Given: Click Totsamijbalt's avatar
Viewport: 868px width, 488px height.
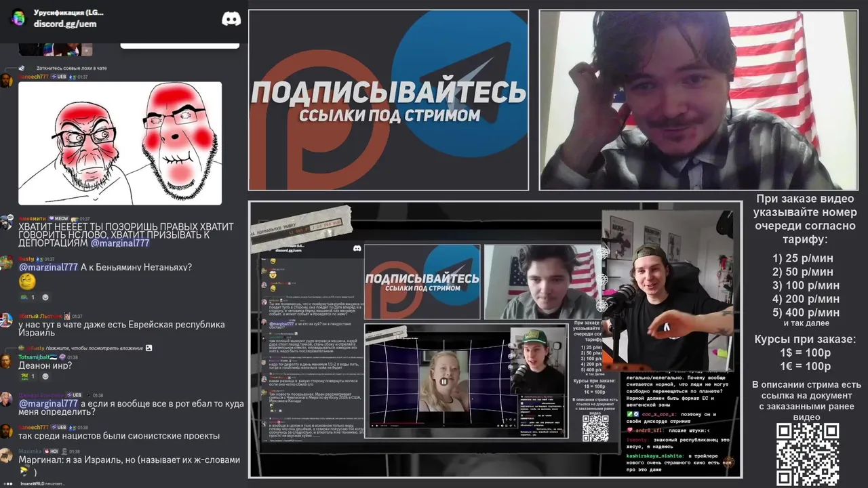Looking at the screenshot, I should (6, 361).
